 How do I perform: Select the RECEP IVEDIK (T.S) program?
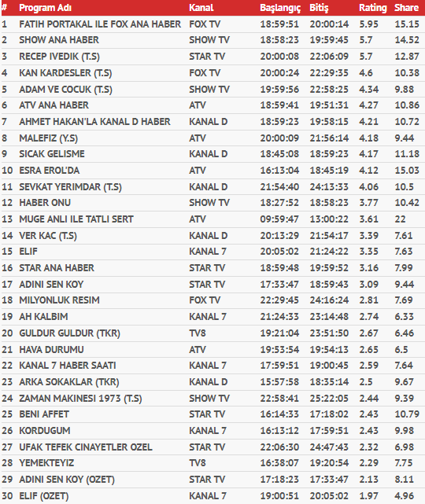click(x=60, y=57)
